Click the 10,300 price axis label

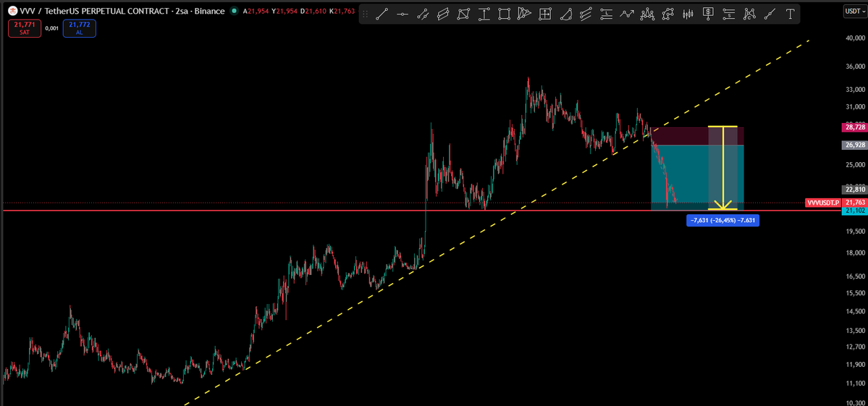coord(854,402)
